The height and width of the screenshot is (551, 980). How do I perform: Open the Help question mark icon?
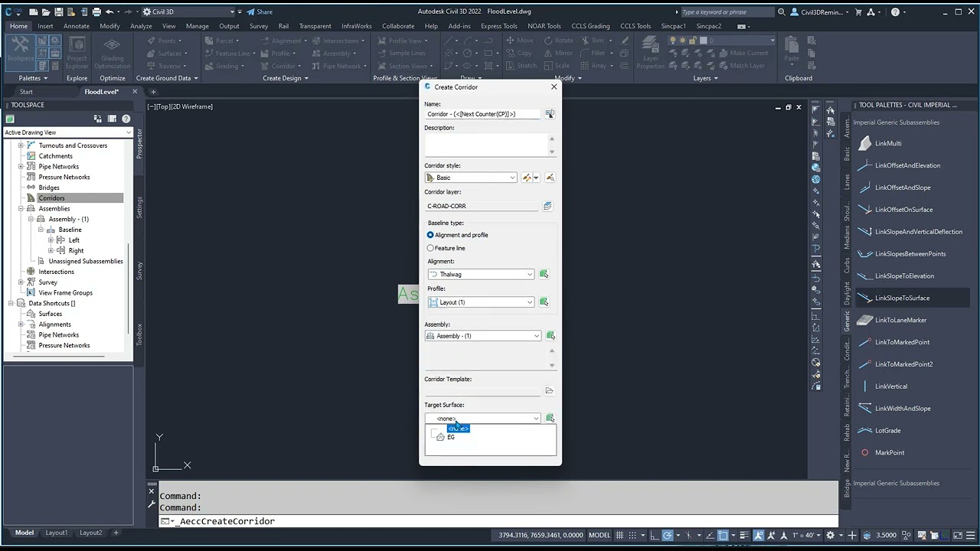tap(895, 12)
